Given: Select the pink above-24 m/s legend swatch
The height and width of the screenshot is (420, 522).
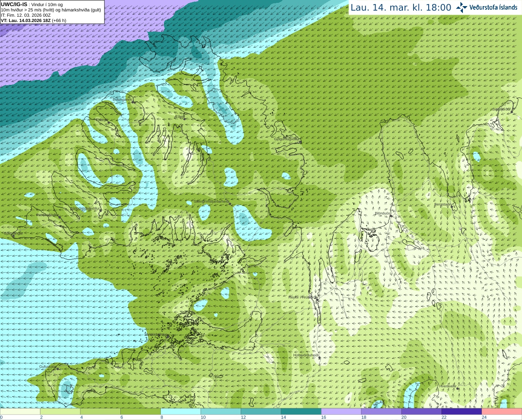Looking at the screenshot, I should [502, 411].
